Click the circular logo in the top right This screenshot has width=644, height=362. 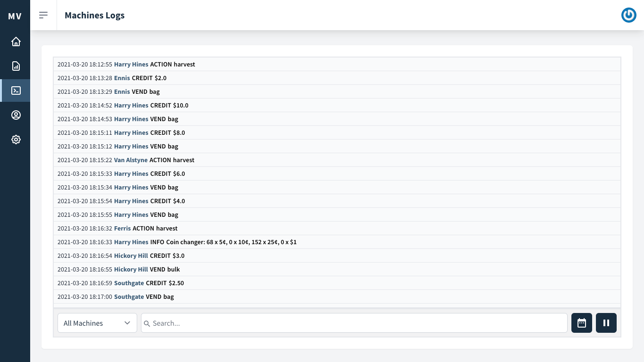pyautogui.click(x=629, y=15)
